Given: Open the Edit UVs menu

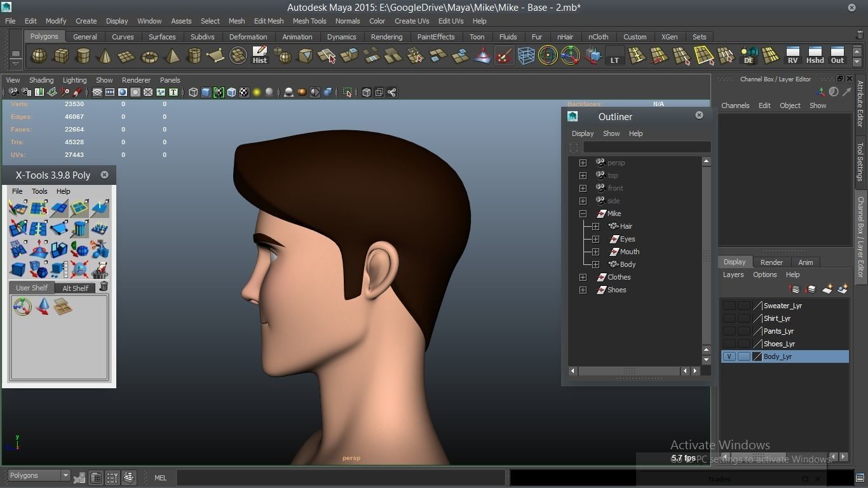Looking at the screenshot, I should pos(451,21).
